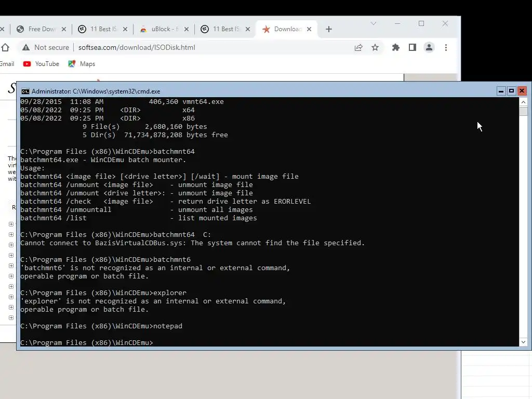The image size is (532, 399).
Task: Click the ''explorer' is not recognized' error line
Action: [153, 301]
